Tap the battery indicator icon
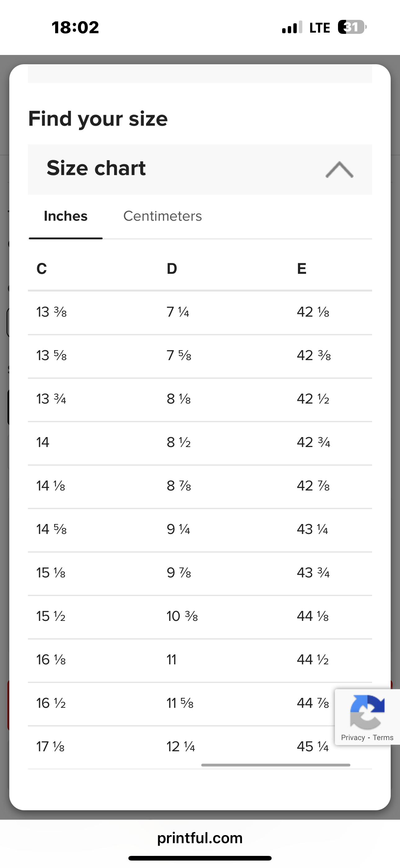Viewport: 400px width, 868px height. [352, 27]
